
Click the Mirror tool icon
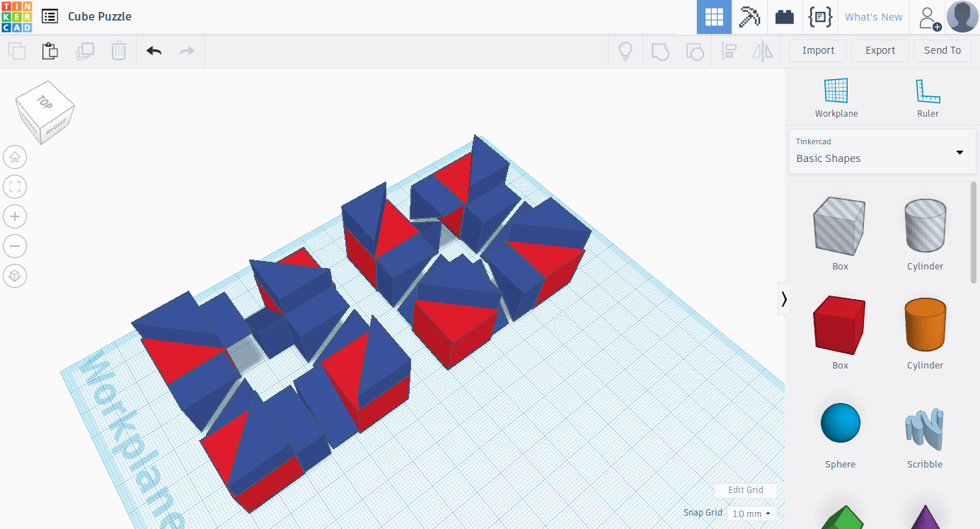[x=763, y=51]
